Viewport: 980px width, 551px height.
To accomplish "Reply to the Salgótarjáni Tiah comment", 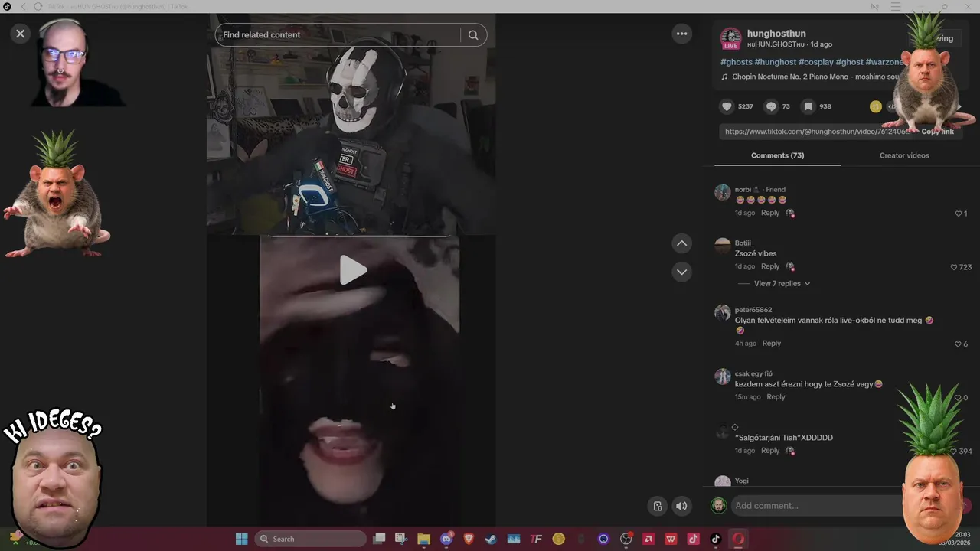I will pos(770,451).
